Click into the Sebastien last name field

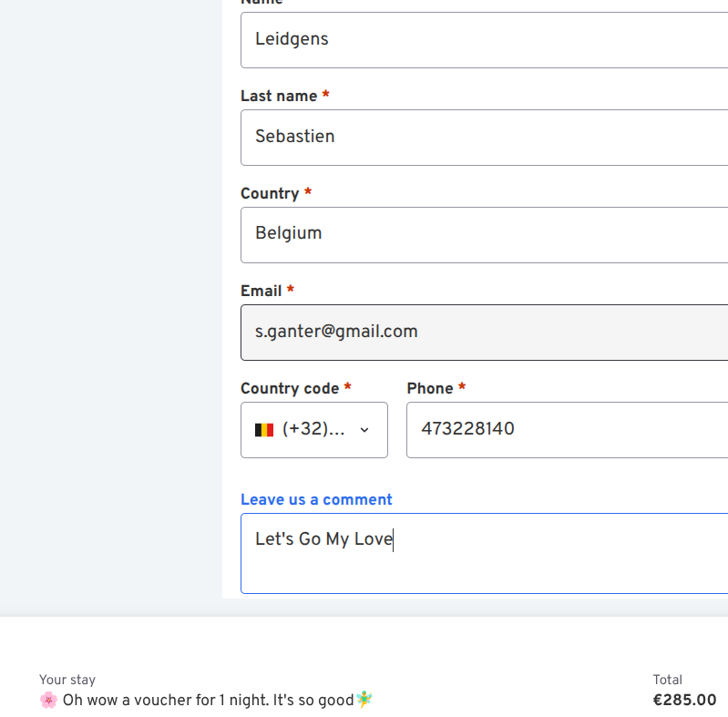(483, 138)
